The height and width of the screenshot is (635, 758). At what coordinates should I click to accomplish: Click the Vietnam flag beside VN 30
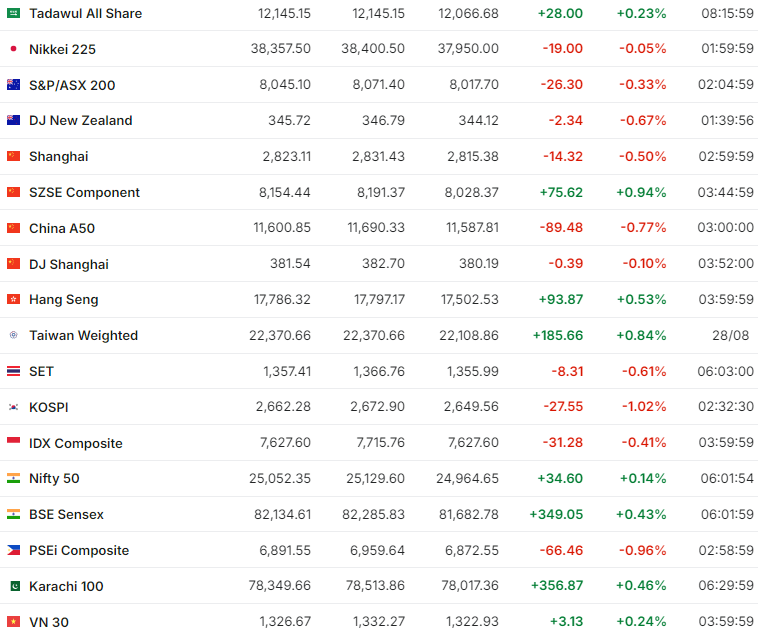13,622
